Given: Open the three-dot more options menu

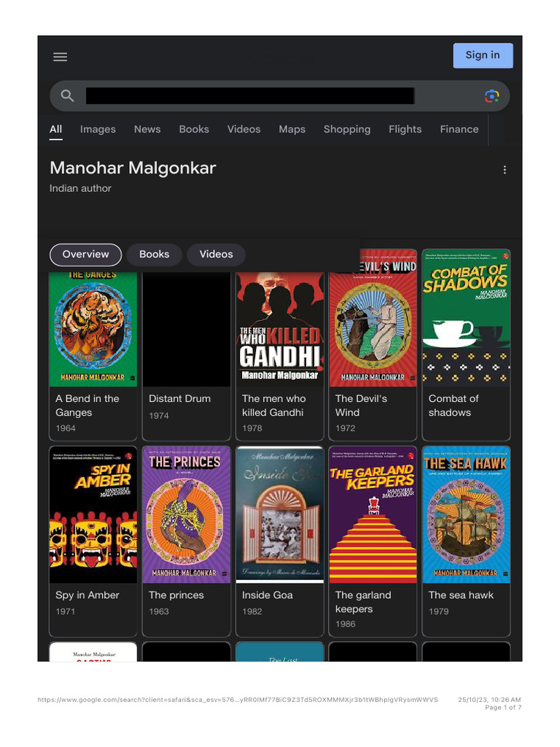Looking at the screenshot, I should (505, 169).
